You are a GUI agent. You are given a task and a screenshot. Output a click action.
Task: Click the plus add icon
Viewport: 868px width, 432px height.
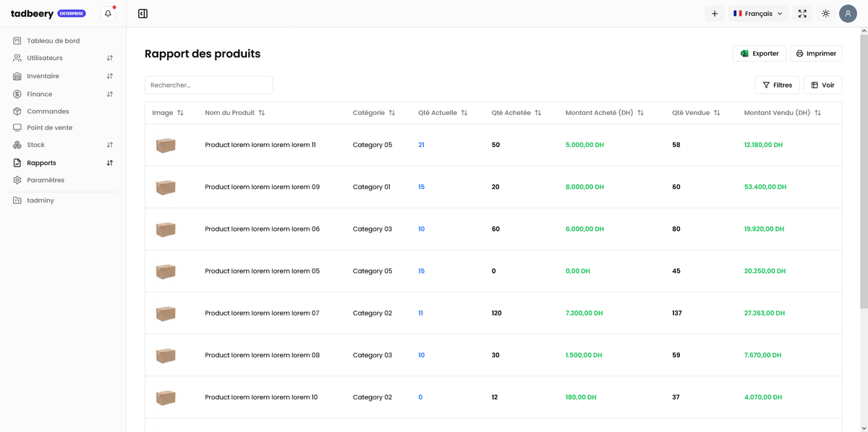715,14
